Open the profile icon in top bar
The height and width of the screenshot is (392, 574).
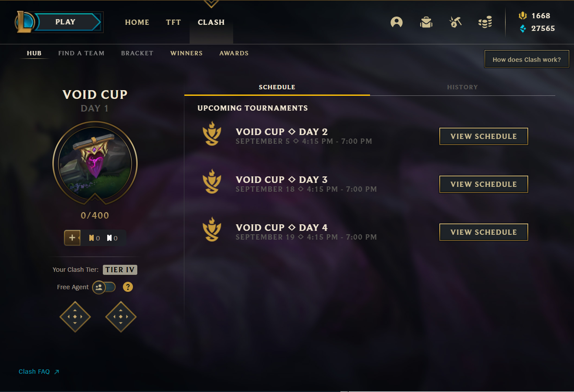pos(397,22)
